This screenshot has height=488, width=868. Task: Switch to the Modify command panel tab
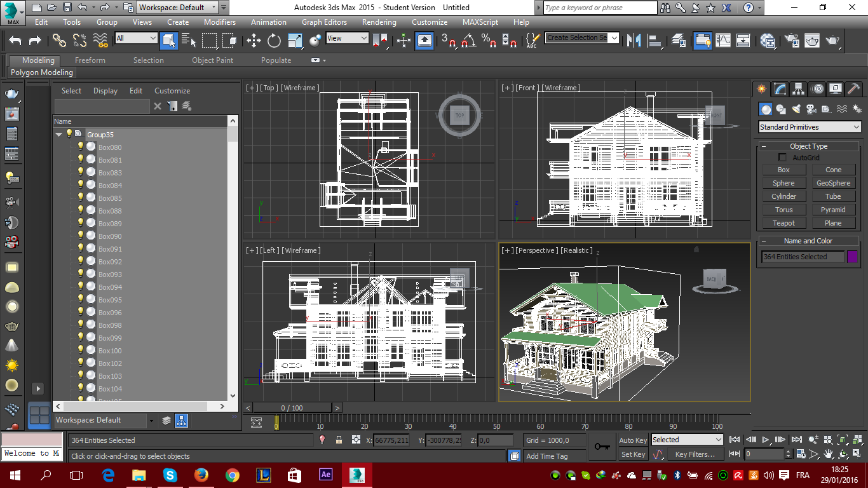point(780,89)
